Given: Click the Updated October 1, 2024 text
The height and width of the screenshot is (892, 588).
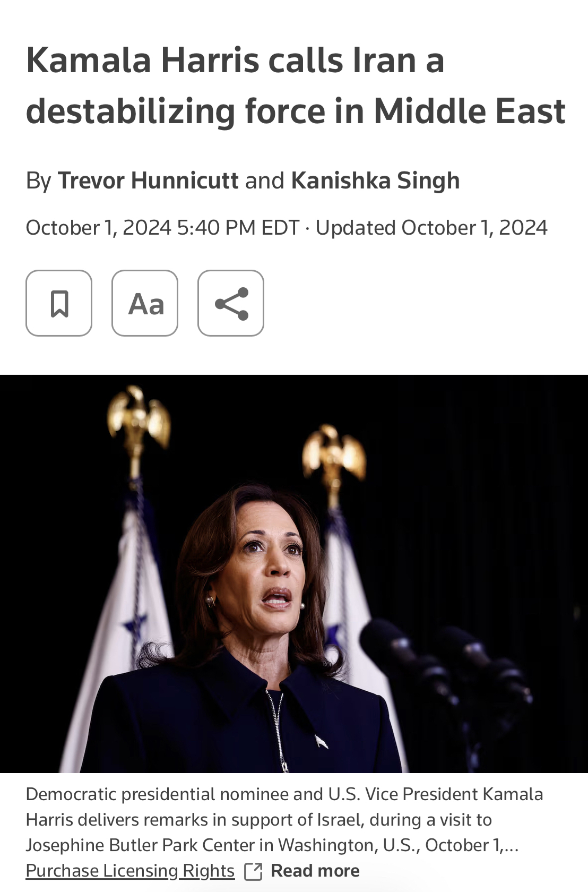Looking at the screenshot, I should coord(431,228).
